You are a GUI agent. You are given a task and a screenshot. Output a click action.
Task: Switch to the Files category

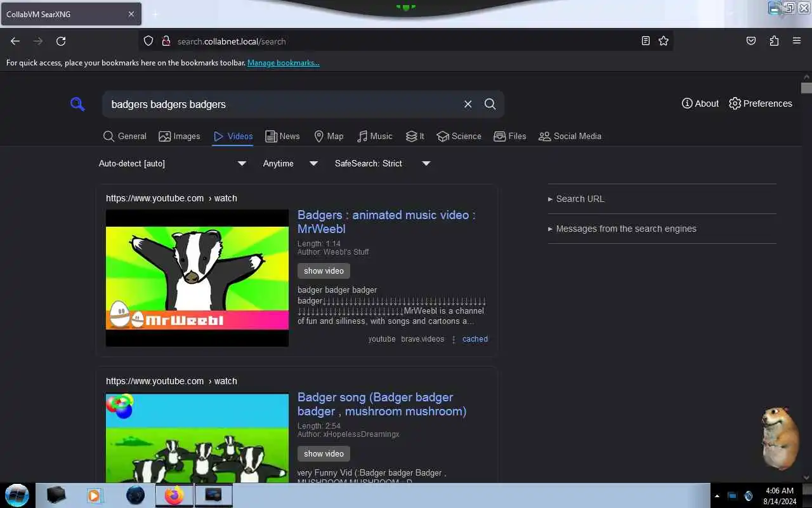click(x=510, y=136)
